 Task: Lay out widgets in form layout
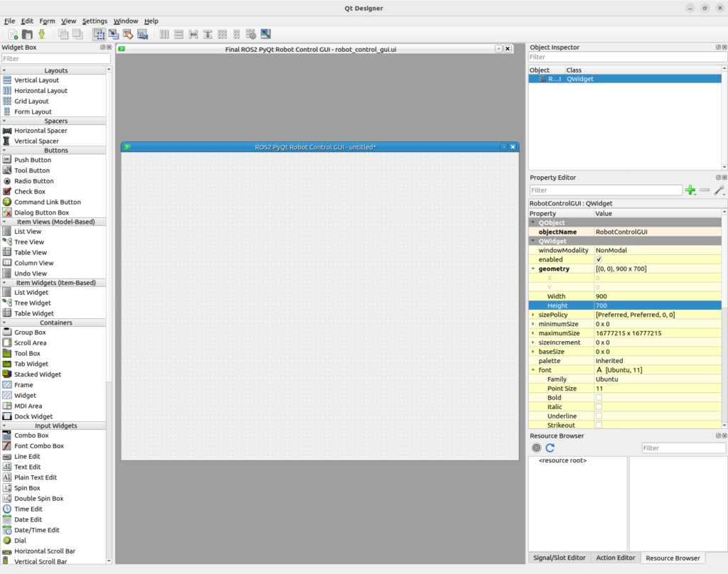(237, 34)
